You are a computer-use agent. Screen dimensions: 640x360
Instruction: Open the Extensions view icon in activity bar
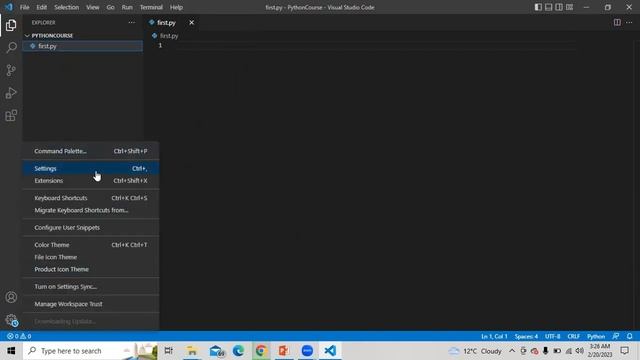coord(11,116)
